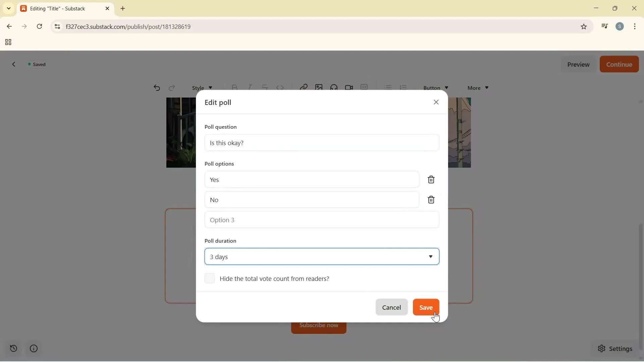Open version history via the clock icon

(13, 349)
